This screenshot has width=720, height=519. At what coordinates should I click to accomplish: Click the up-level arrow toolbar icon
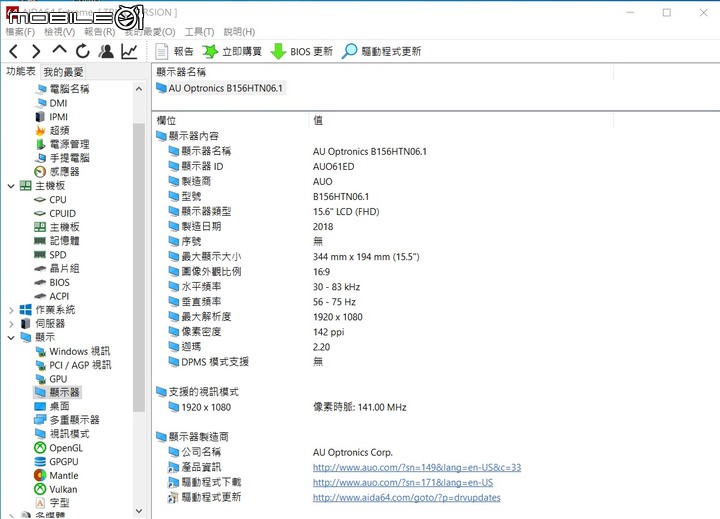[x=59, y=50]
